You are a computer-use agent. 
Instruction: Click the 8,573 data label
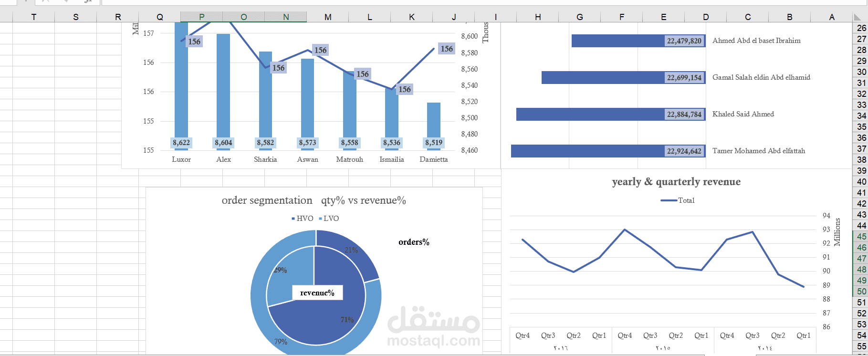(x=307, y=143)
